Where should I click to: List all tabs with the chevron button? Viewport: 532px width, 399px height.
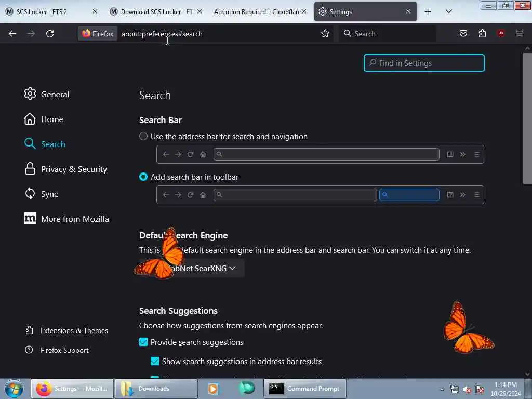(x=448, y=11)
